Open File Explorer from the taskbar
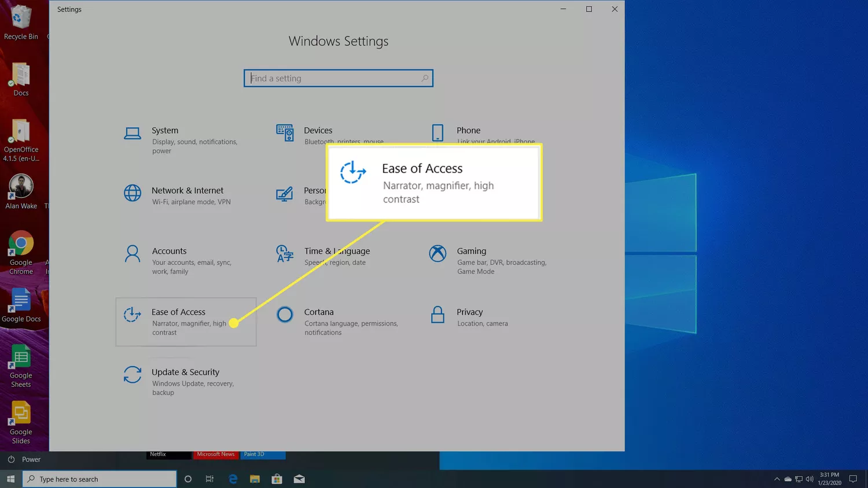The width and height of the screenshot is (868, 488). click(x=255, y=479)
